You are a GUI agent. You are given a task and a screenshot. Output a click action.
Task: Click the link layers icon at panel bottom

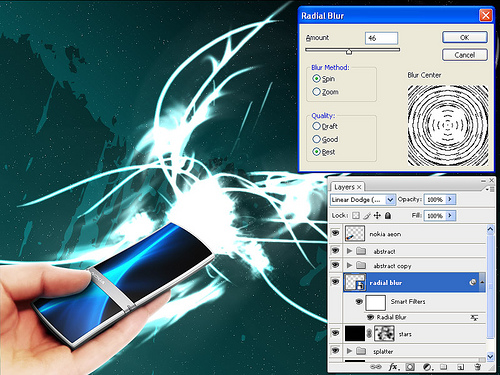[376, 367]
